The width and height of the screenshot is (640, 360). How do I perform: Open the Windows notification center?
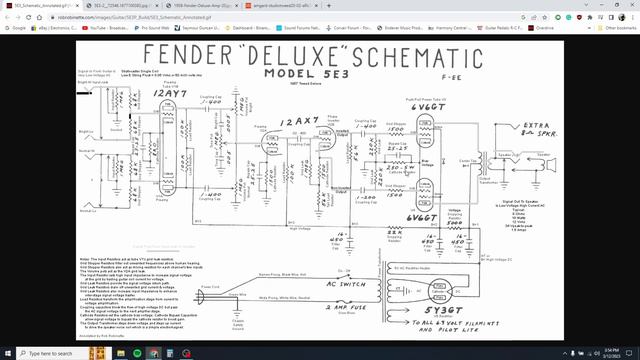629,353
